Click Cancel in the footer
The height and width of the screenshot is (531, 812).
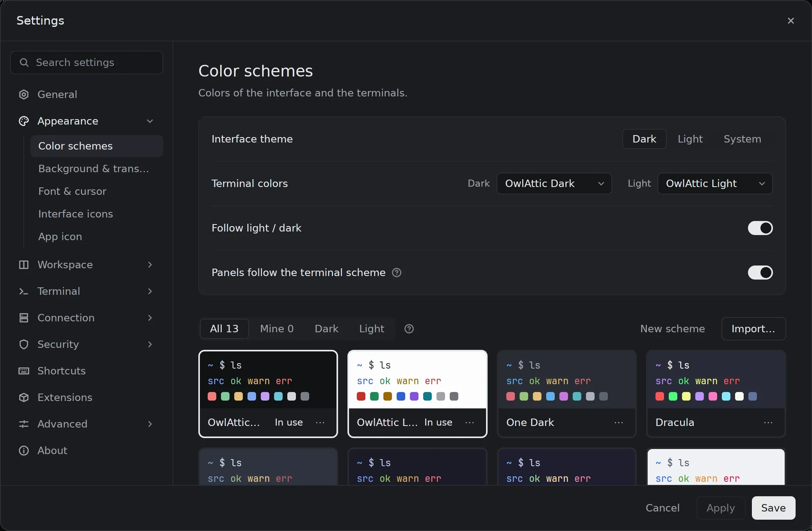pyautogui.click(x=662, y=508)
